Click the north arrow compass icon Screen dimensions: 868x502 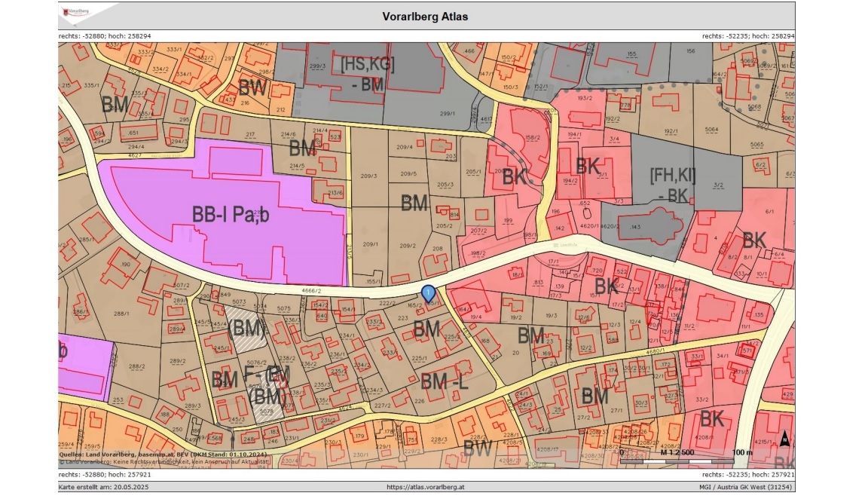click(784, 439)
